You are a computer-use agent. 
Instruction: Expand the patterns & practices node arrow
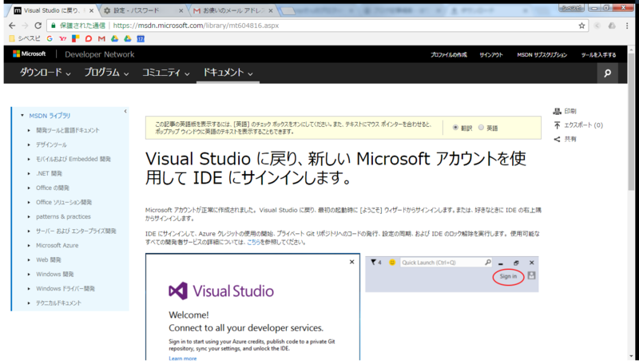(29, 216)
